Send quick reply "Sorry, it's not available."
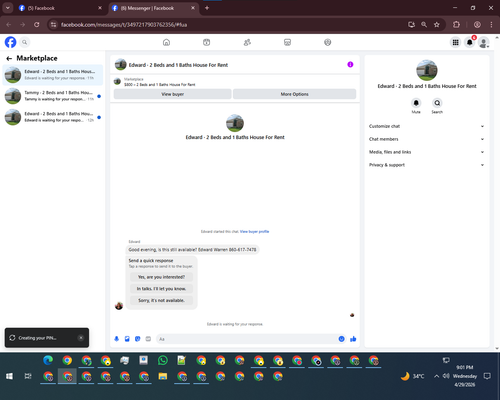The height and width of the screenshot is (400, 500). click(x=161, y=300)
